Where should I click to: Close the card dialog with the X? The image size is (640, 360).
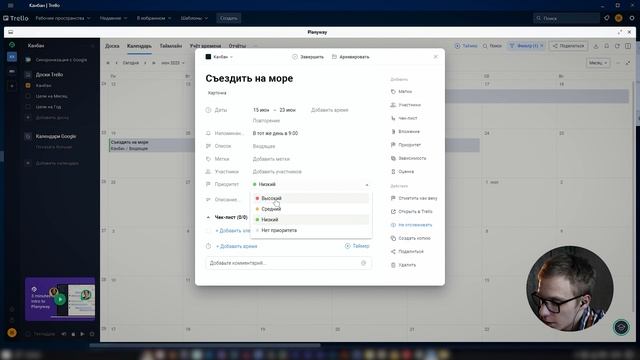tap(436, 57)
